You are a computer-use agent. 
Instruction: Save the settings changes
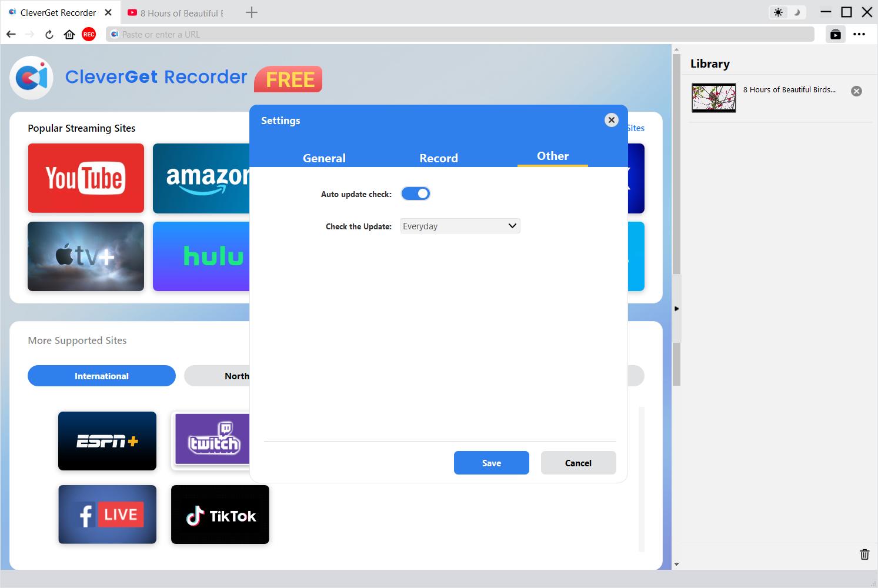pyautogui.click(x=492, y=463)
